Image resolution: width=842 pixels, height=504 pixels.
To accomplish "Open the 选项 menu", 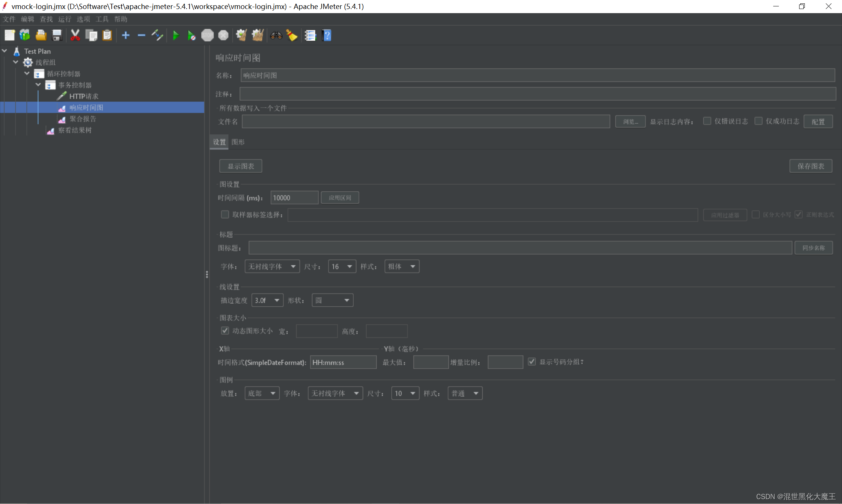I will 83,19.
